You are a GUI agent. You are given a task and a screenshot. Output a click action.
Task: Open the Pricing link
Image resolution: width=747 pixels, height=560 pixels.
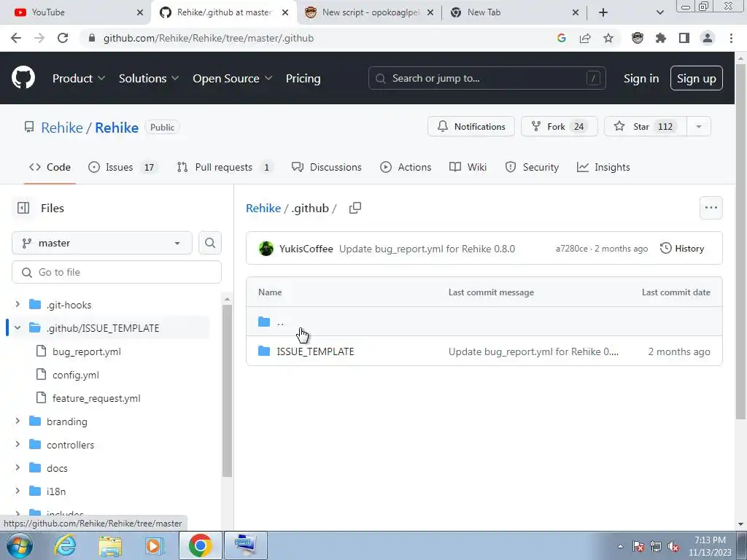303,79
